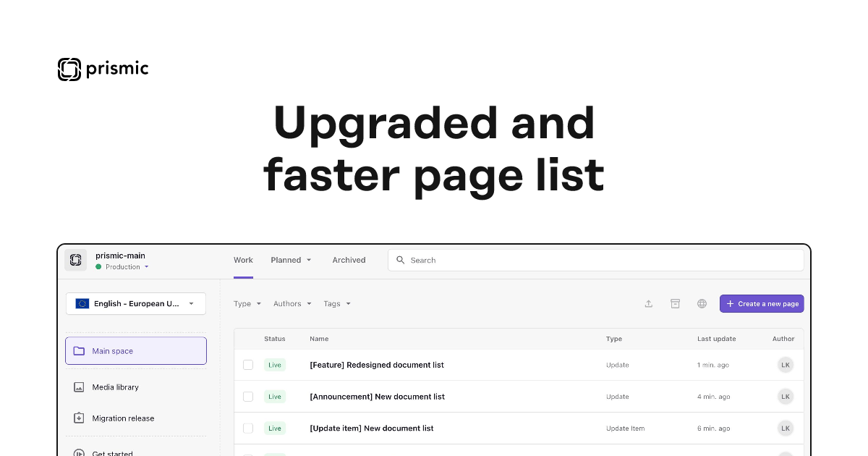Click Live badge on Update item row
Screen dimensions: 868x456
[x=275, y=428]
